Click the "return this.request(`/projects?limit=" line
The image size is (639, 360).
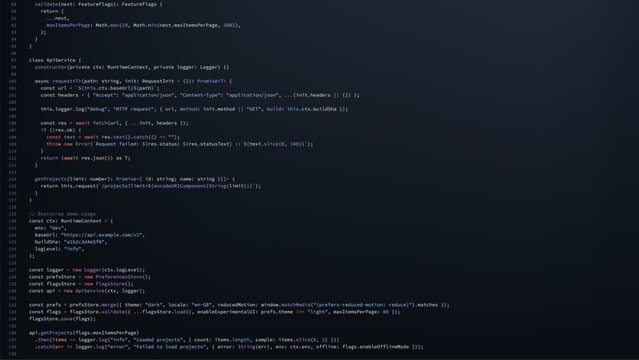pyautogui.click(x=151, y=186)
